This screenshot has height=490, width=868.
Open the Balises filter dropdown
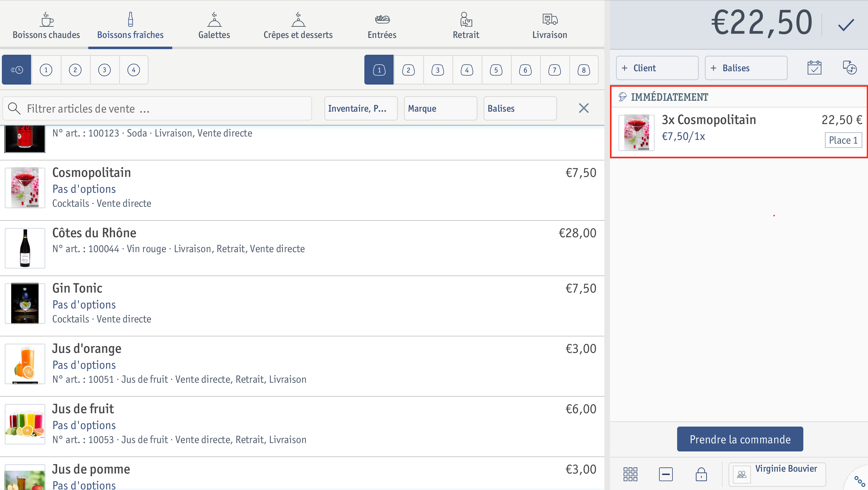520,109
